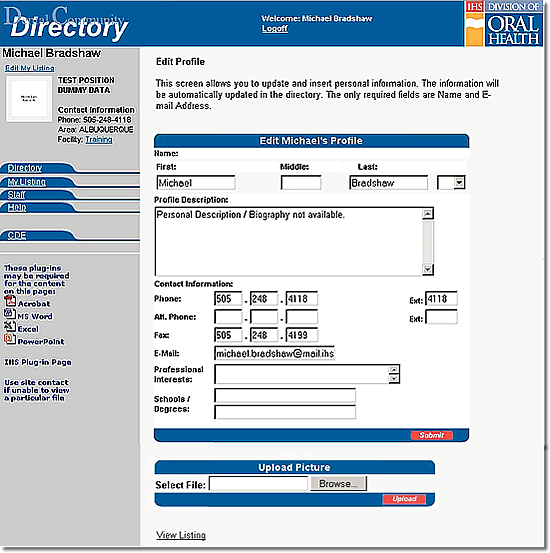Click the Middle name field
This screenshot has width=550, height=553.
(x=301, y=183)
